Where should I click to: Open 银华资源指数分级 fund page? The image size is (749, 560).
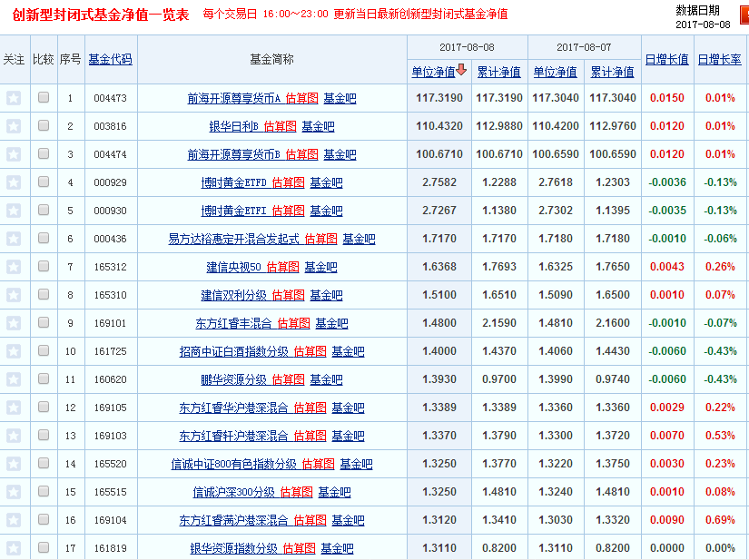pos(234,548)
